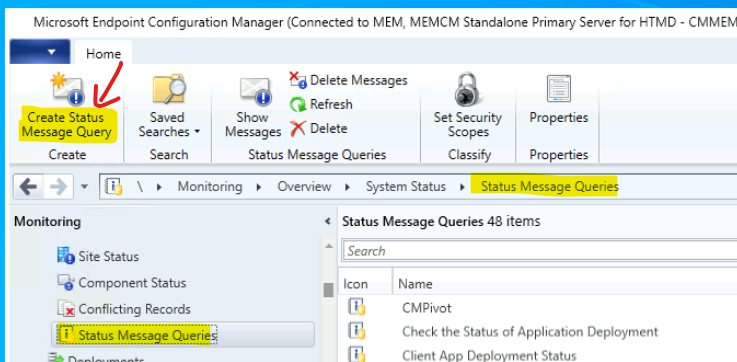
Task: Click the Delete Messages label
Action: (359, 80)
